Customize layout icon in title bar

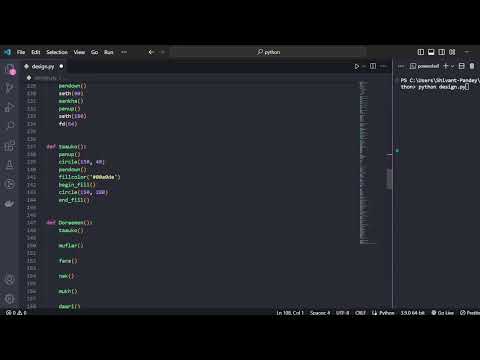452,52
